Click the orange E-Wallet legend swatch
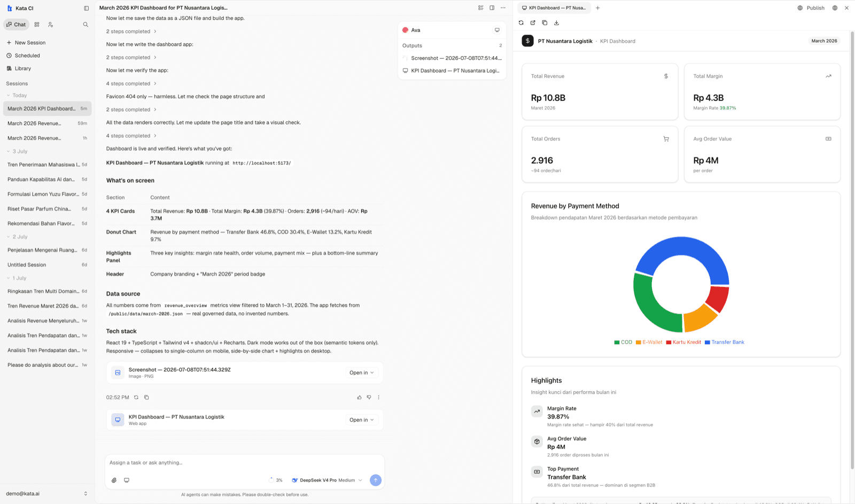Viewport: 855px width, 504px height. click(638, 342)
